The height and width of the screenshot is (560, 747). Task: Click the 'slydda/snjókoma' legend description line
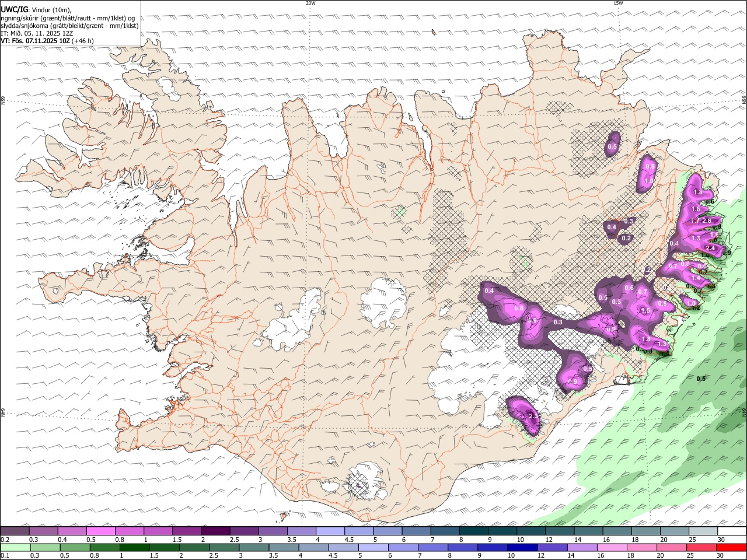[x=69, y=26]
